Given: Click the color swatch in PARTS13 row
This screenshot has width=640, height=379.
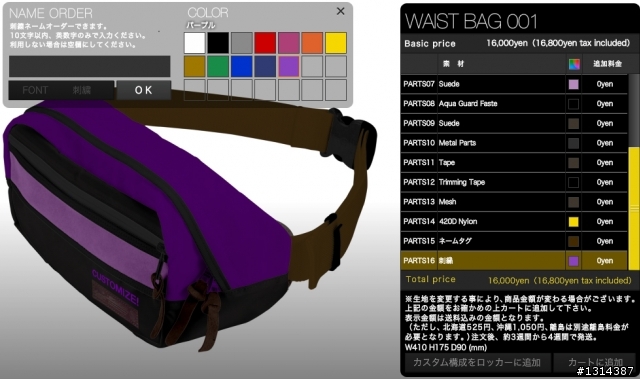Looking at the screenshot, I should (573, 202).
